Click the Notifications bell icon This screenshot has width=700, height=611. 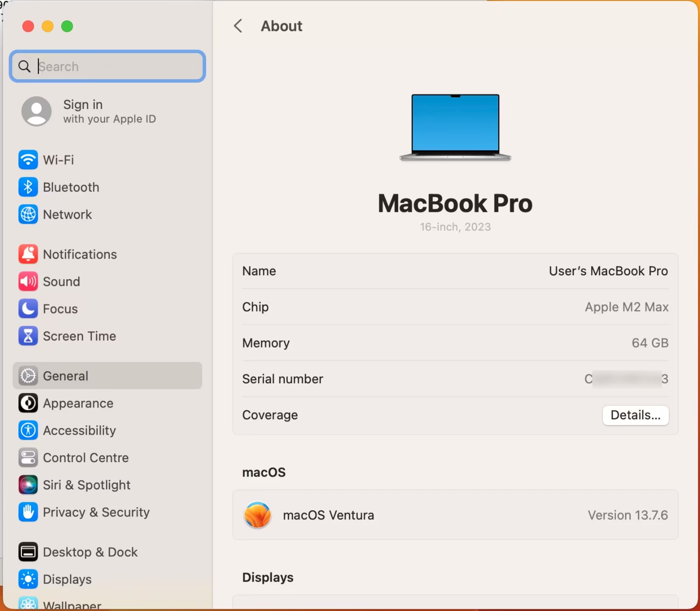tap(28, 254)
